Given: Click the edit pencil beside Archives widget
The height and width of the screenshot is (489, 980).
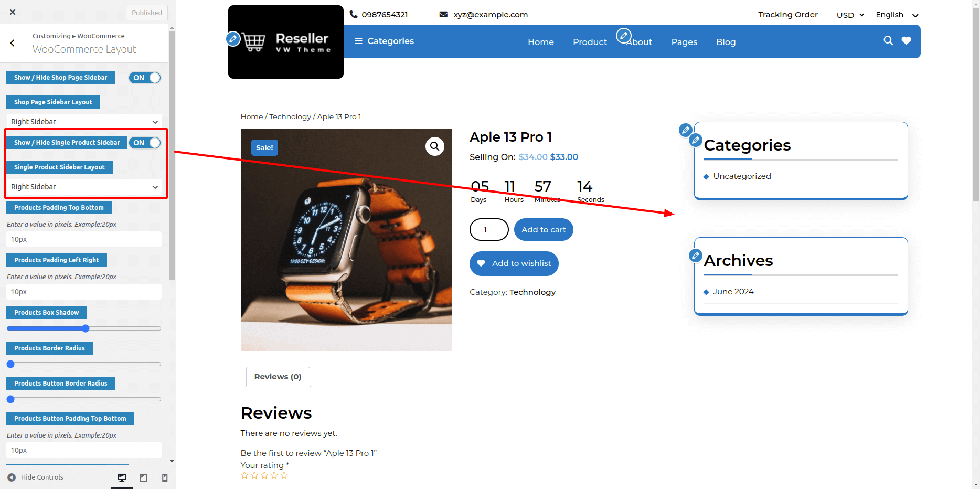Looking at the screenshot, I should coord(695,256).
